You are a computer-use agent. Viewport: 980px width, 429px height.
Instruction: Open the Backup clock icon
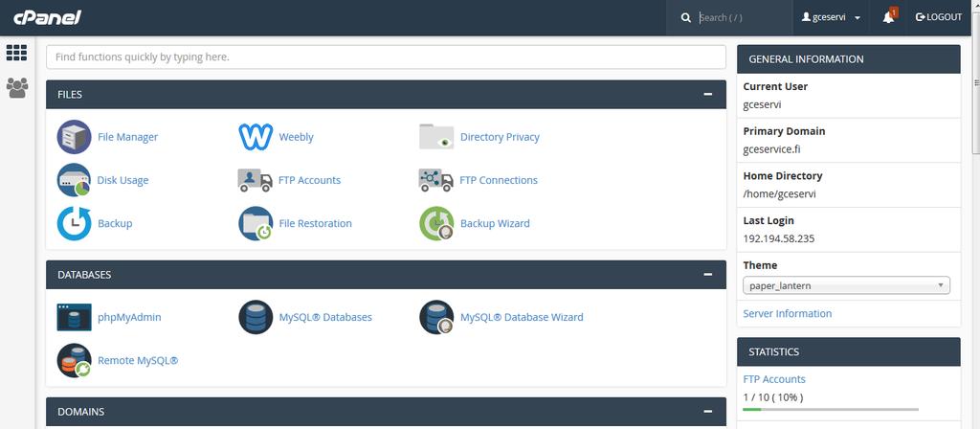(x=74, y=223)
